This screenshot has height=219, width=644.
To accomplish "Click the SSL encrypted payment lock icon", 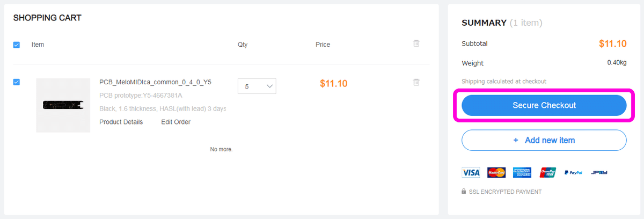I will click(x=464, y=191).
